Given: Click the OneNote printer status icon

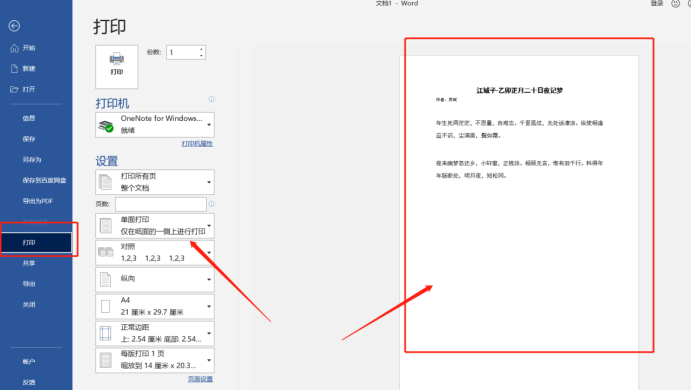Looking at the screenshot, I should coord(106,126).
